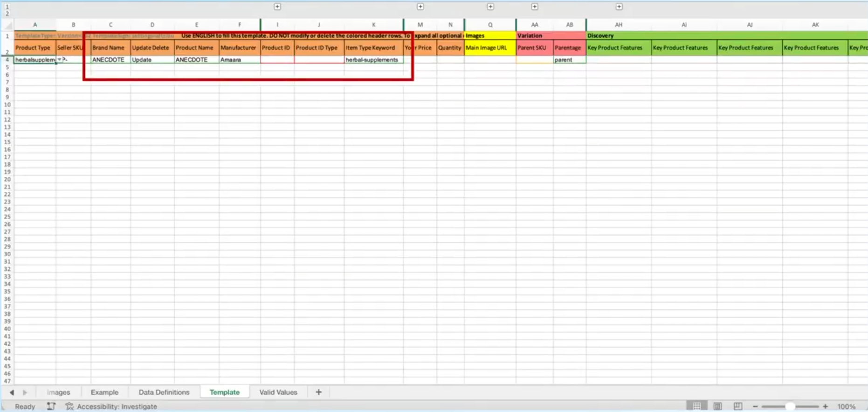
Task: Click the zoom slider handle
Action: [790, 406]
